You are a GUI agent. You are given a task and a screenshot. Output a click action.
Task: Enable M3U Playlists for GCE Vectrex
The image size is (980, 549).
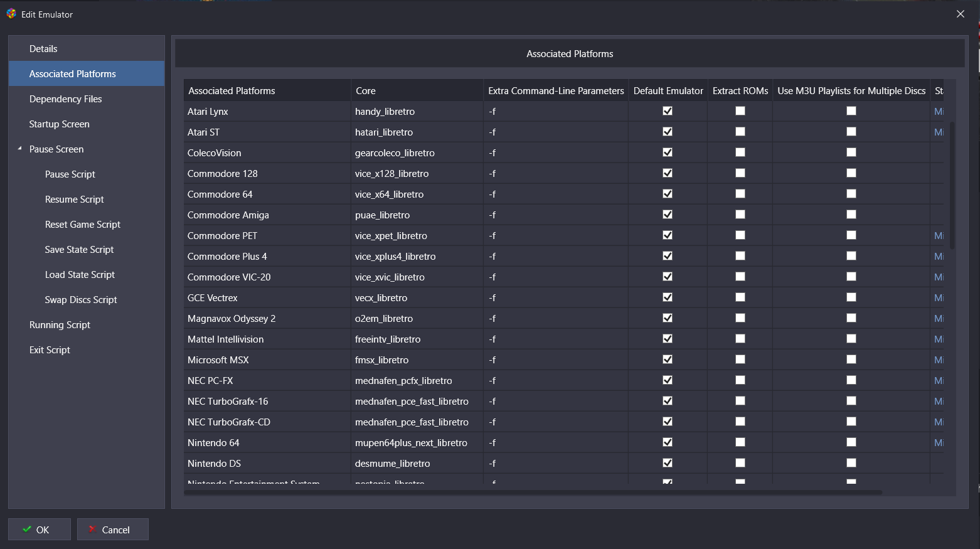851,297
